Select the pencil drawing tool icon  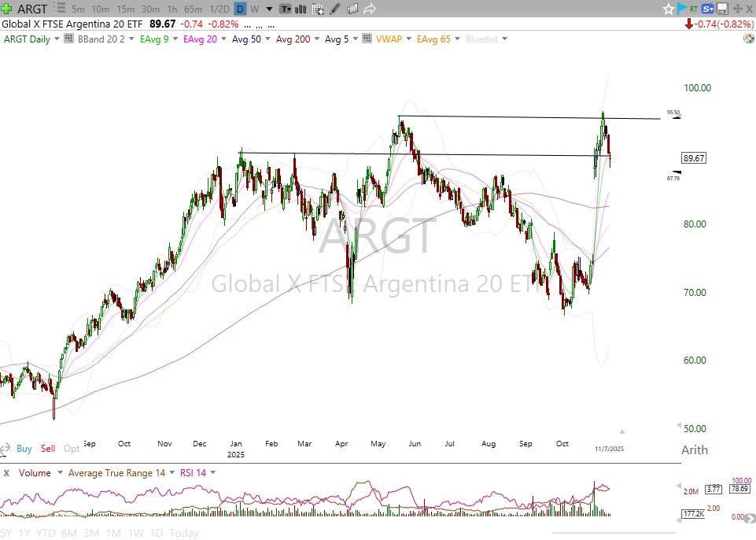click(335, 9)
